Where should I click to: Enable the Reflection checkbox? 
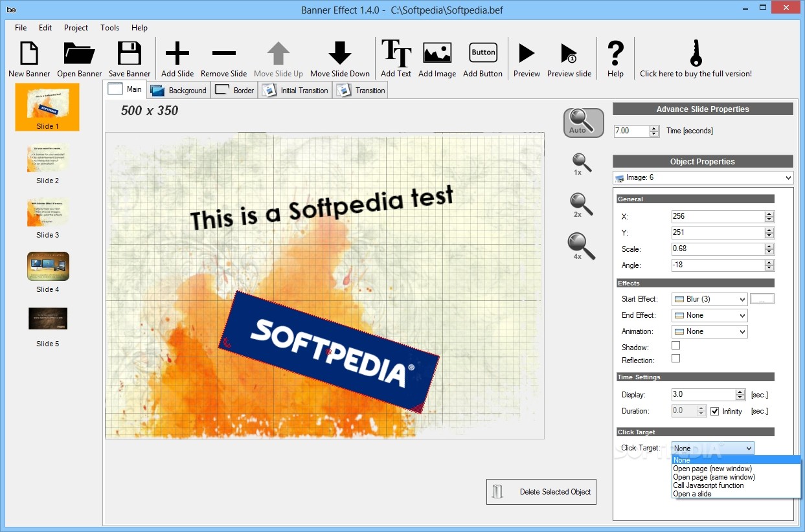[x=676, y=359]
